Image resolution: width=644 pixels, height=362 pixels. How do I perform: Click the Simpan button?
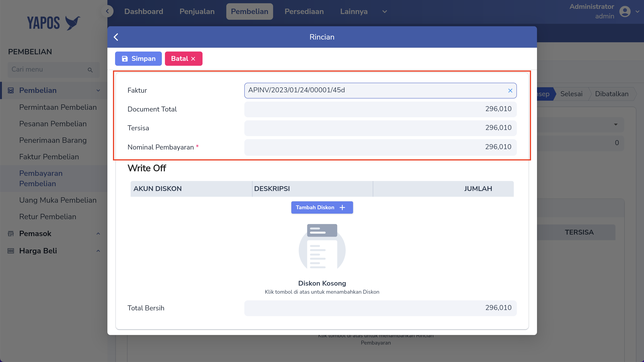138,59
